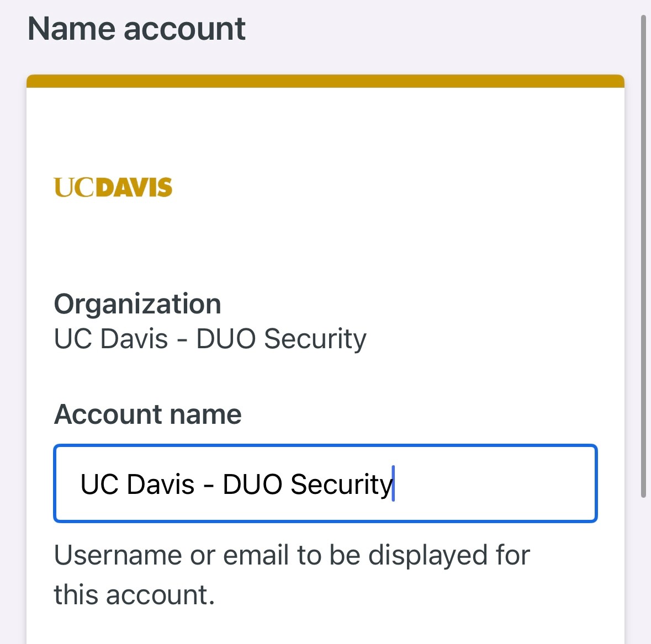This screenshot has width=651, height=644.
Task: Click the word "Security" in the organization value
Action: coord(315,339)
